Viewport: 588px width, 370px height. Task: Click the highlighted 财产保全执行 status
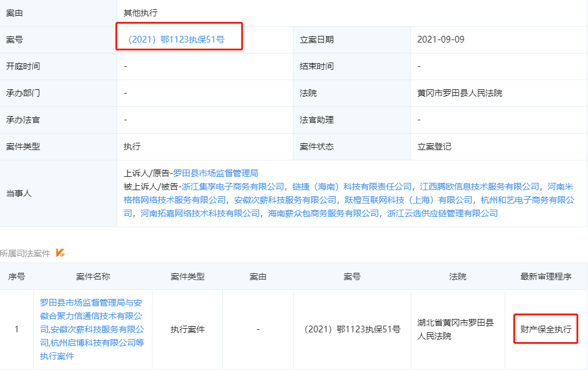tap(545, 330)
